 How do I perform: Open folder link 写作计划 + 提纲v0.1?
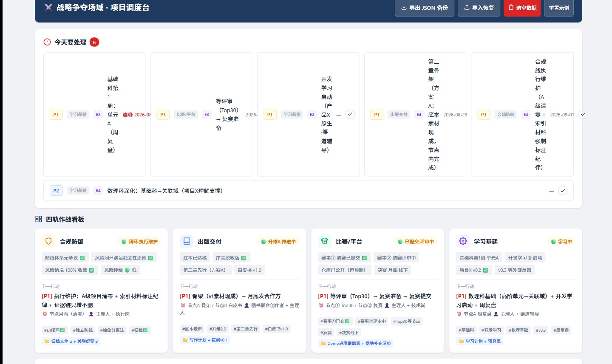pyautogui.click(x=205, y=340)
